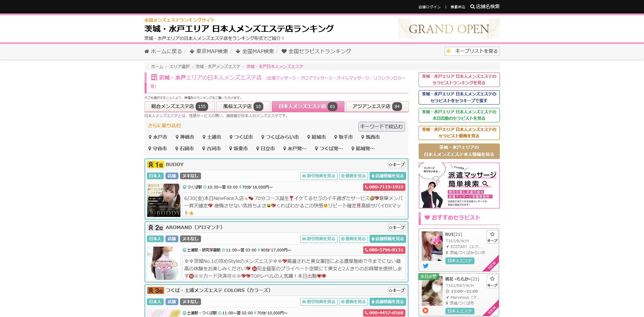
Task: Go to ホームに戻る nav item
Action: [x=163, y=51]
